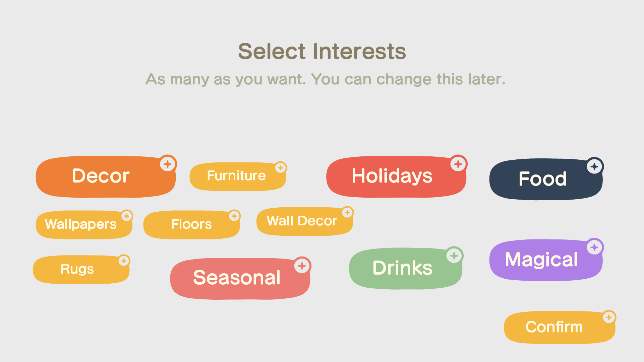This screenshot has height=362, width=644.
Task: Click the plus icon on Wall Decor chip
Action: pyautogui.click(x=347, y=213)
